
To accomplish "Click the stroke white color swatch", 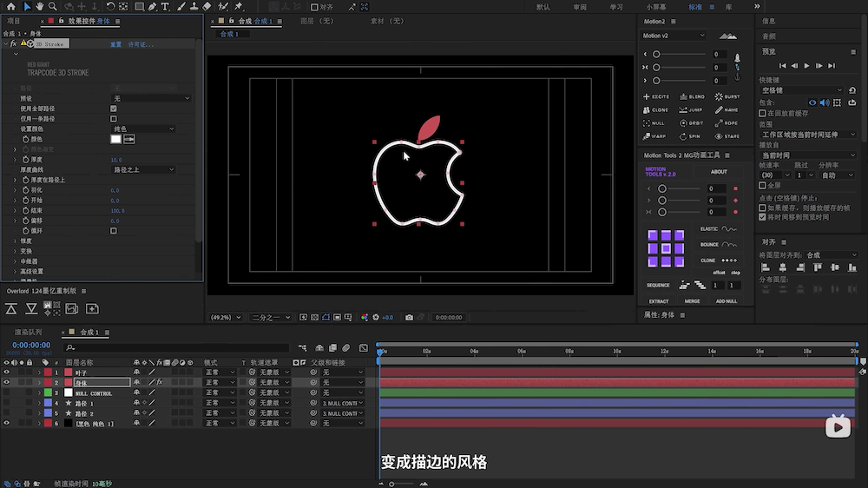I will (115, 139).
